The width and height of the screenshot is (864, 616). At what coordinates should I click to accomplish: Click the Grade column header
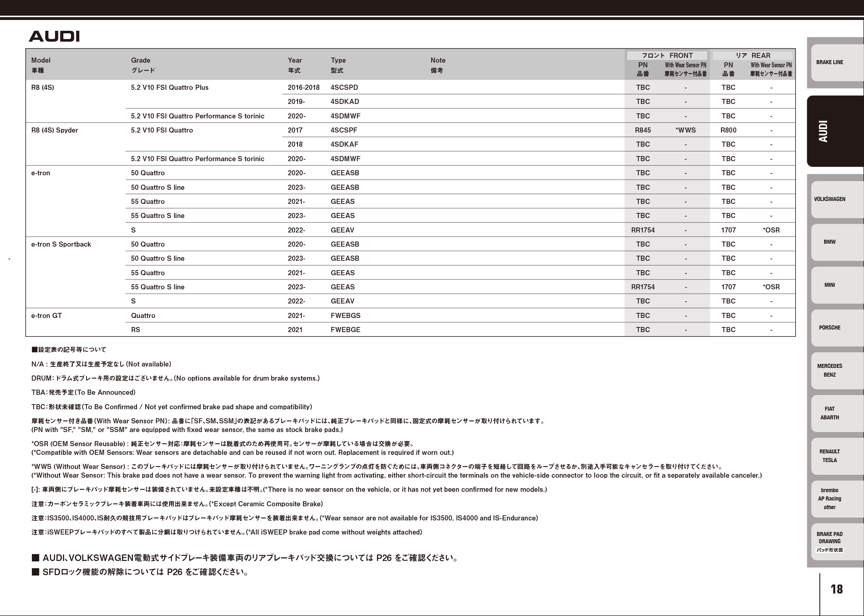pos(143,65)
